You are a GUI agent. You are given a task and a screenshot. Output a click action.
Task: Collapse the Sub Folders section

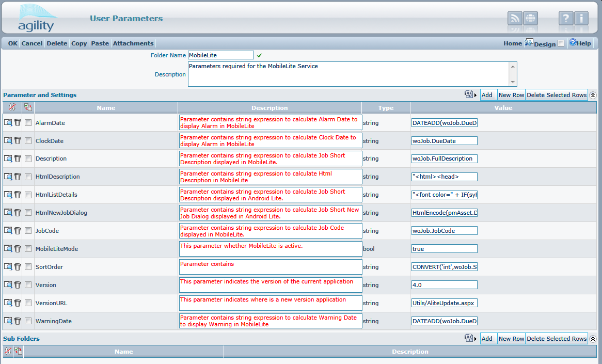[593, 339]
